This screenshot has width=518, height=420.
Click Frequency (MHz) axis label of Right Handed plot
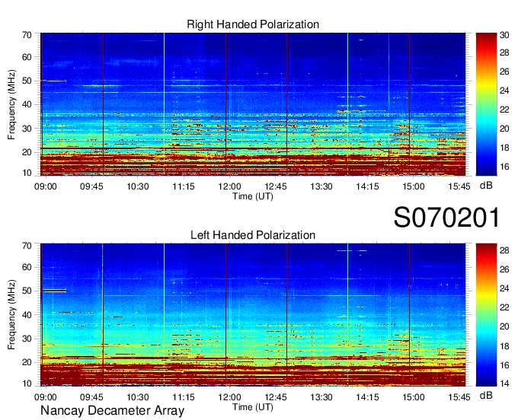click(x=11, y=104)
